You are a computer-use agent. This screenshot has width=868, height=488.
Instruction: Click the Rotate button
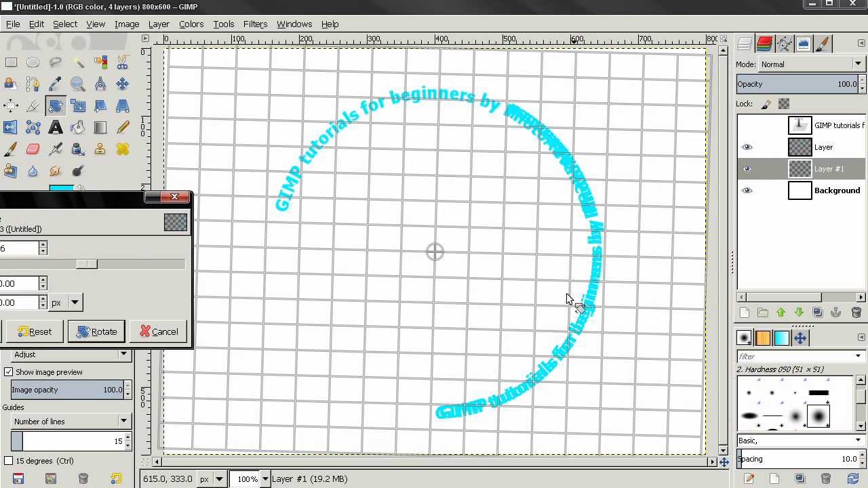click(96, 331)
